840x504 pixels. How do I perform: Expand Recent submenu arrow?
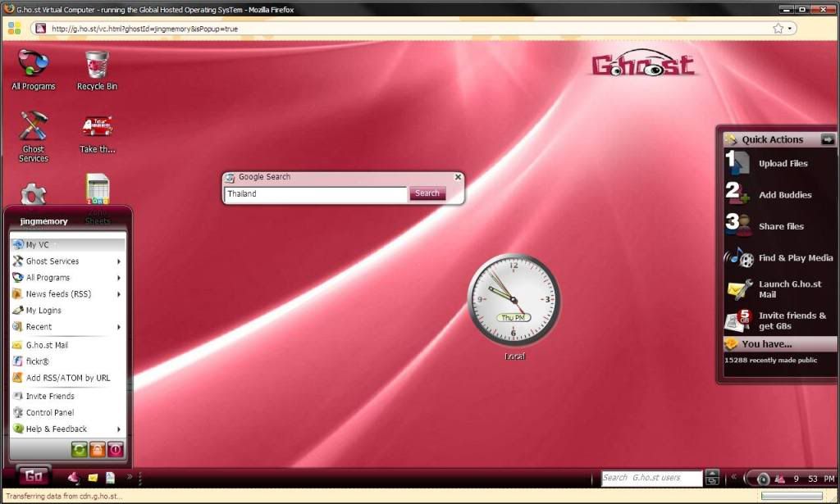[118, 327]
